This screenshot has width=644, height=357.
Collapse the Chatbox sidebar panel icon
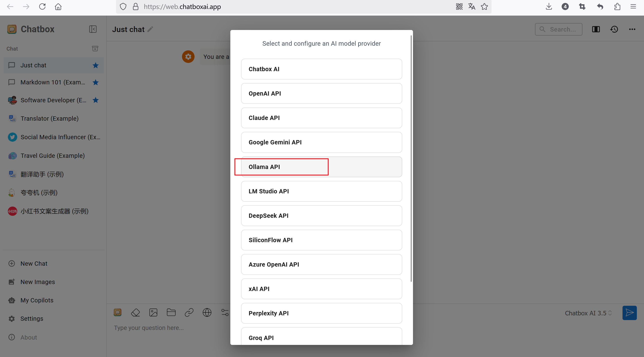tap(93, 29)
